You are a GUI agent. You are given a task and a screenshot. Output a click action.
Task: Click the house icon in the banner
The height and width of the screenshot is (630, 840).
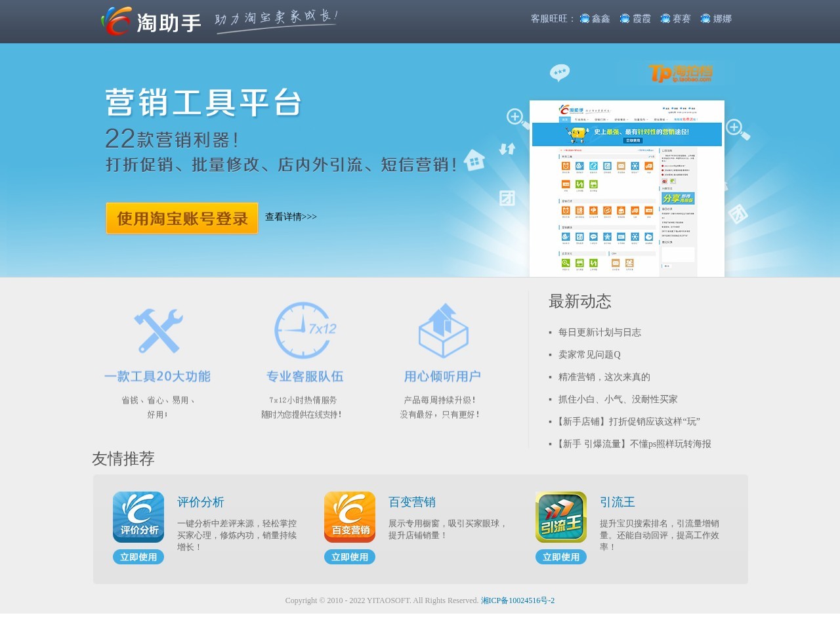[474, 159]
